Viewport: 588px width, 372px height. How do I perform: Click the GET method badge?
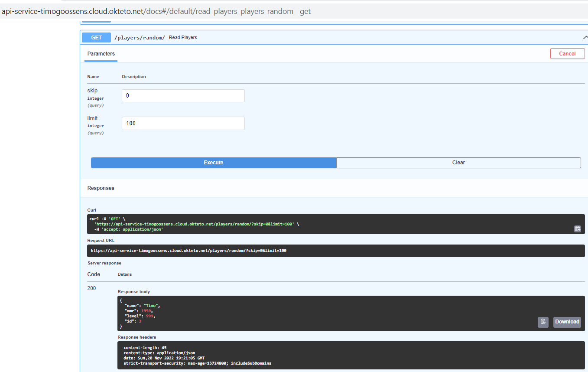(96, 37)
